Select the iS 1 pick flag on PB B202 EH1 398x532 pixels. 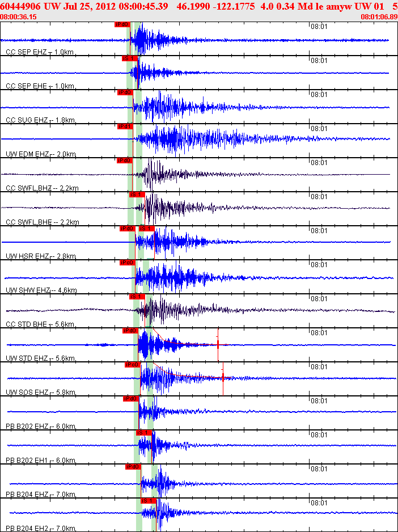[x=144, y=433]
